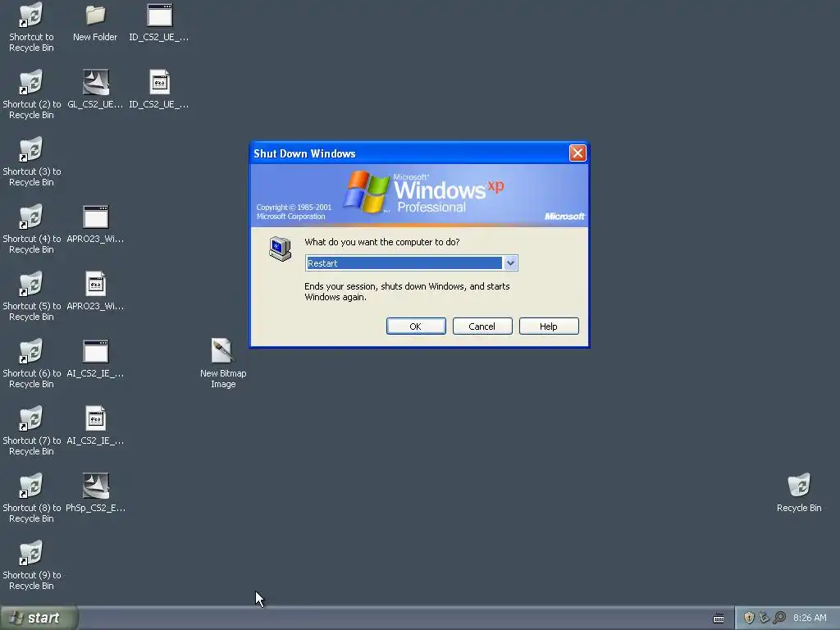Select AI_CS2_IE settings document icon
Screen dimensions: 840x630
pos(95,426)
